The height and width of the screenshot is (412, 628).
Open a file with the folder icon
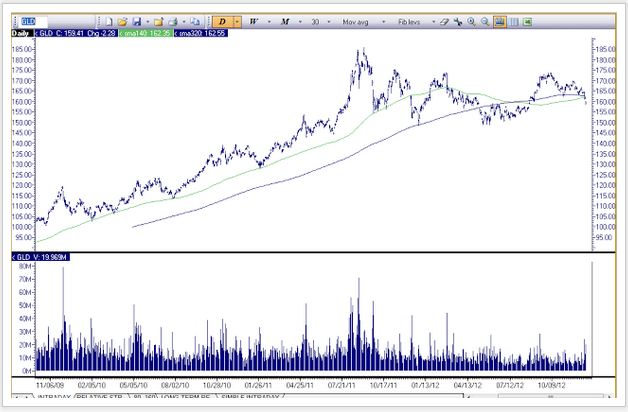coord(121,20)
